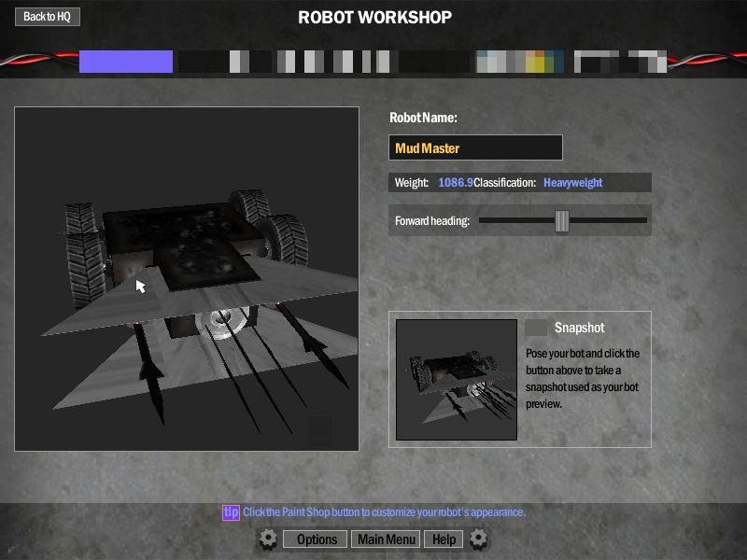Click the Paint Shop tip sentence

pyautogui.click(x=384, y=512)
